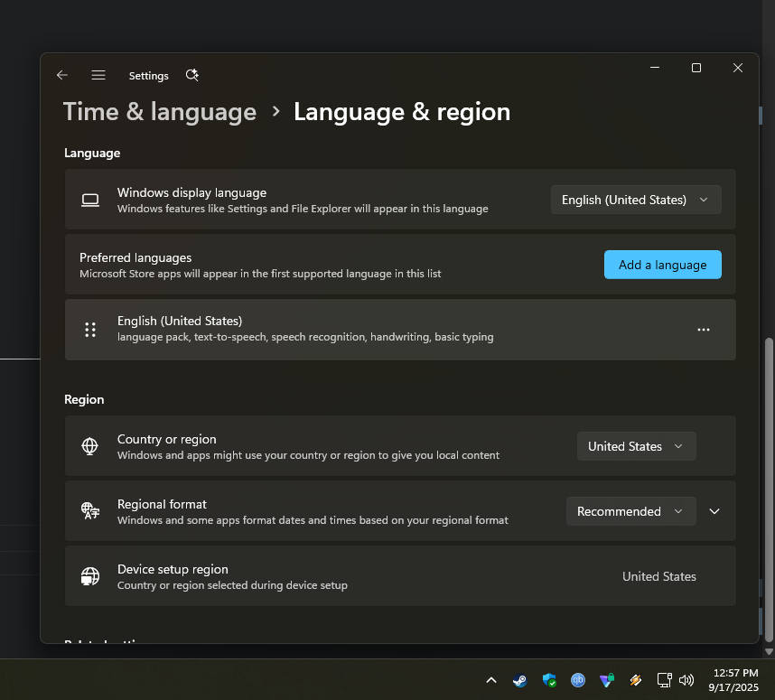
Task: Click the Device setup region globe icon
Action: tap(90, 576)
